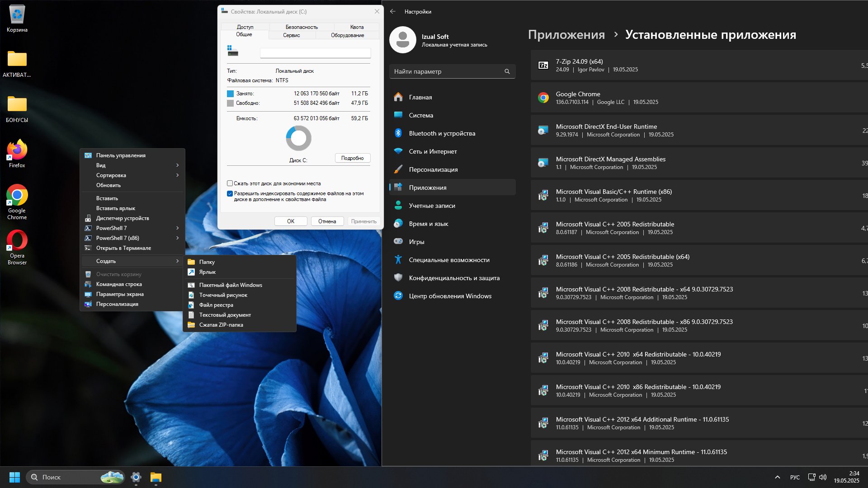Select the Opera Browser desktop icon
Viewport: 868px width, 488px height.
[x=17, y=247]
